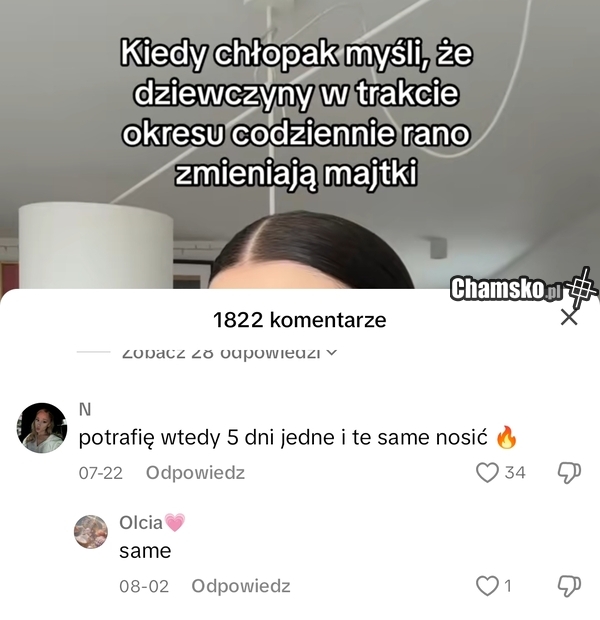Image resolution: width=600 pixels, height=620 pixels.
Task: Open Olcia's profile avatar
Action: tap(91, 532)
